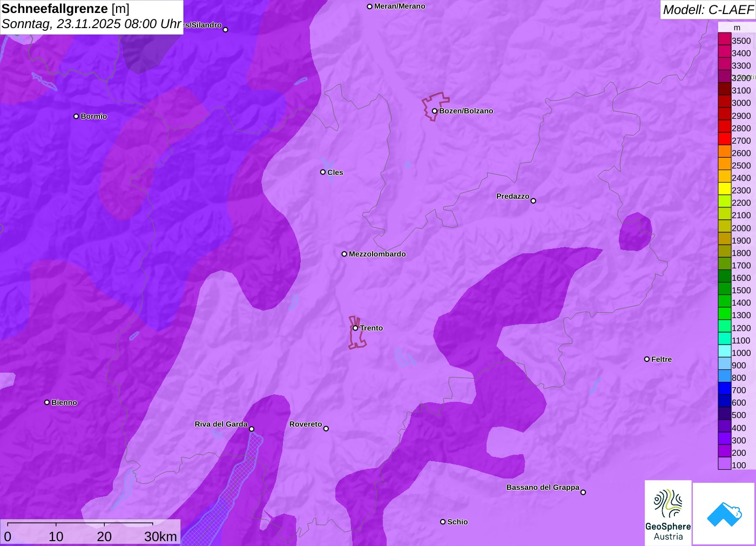
Task: Click the 100 m legend color swatch
Action: coord(725,463)
